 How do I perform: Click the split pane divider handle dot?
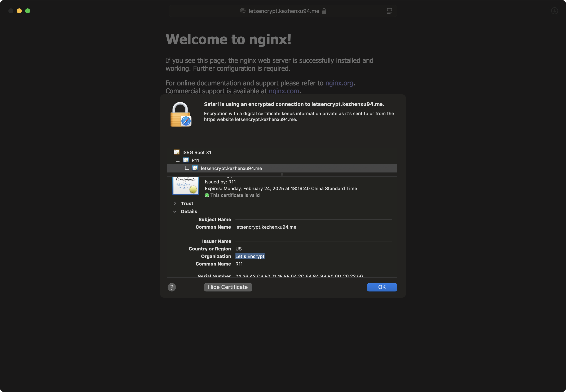tap(282, 174)
